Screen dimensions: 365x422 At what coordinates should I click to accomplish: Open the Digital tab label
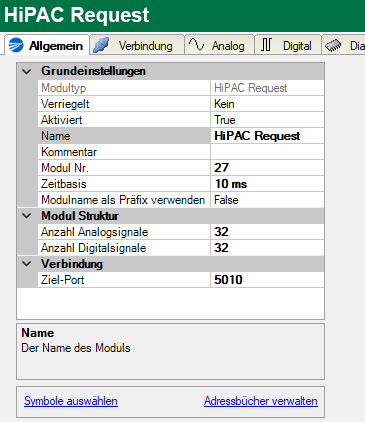pos(297,46)
